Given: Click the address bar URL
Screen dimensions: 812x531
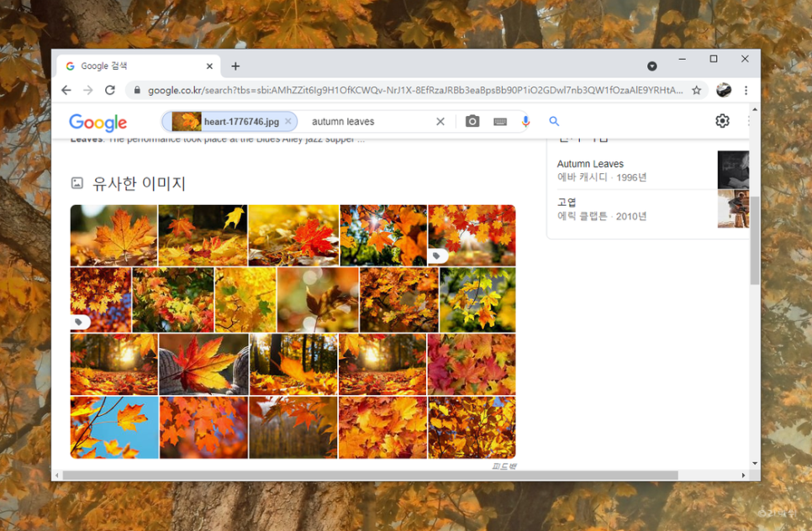Looking at the screenshot, I should [415, 90].
